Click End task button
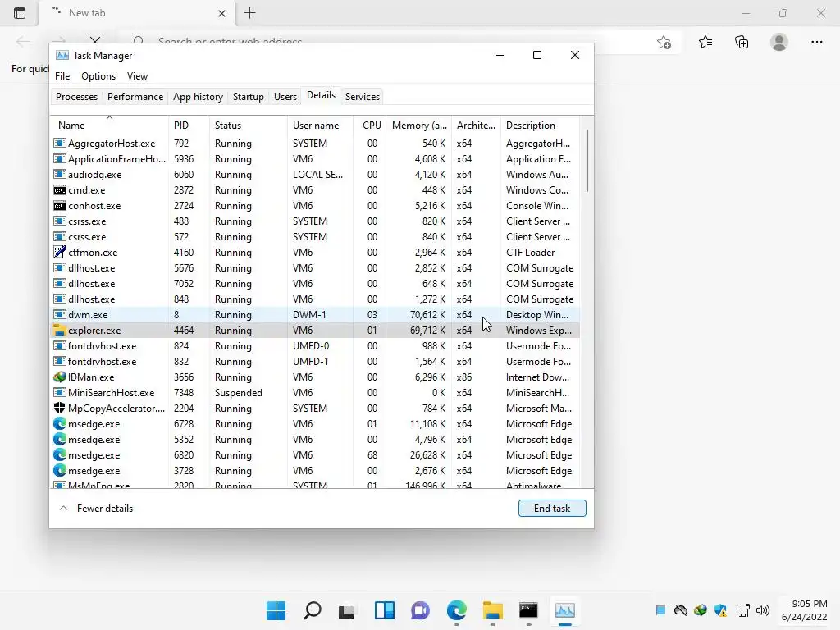The width and height of the screenshot is (840, 630). click(x=552, y=509)
